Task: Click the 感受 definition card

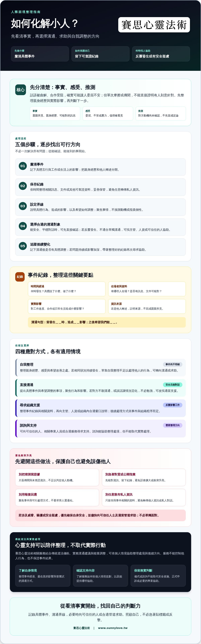Action: [108, 113]
